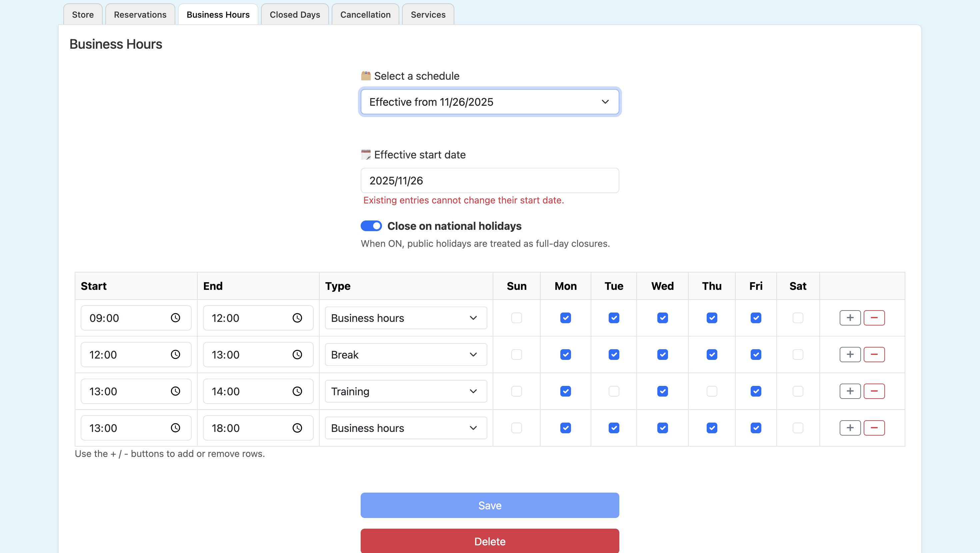Open the Select a schedule dropdown
This screenshot has height=553, width=980.
pos(490,102)
